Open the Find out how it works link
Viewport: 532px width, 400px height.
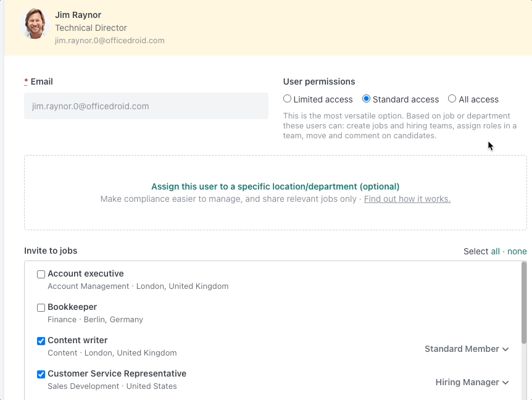click(x=407, y=199)
